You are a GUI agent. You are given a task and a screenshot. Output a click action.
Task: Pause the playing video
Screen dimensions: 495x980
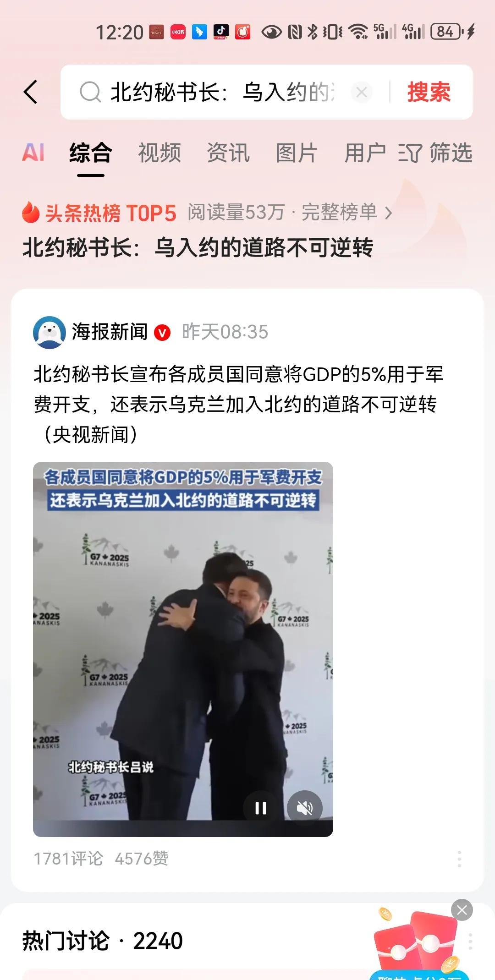[261, 808]
